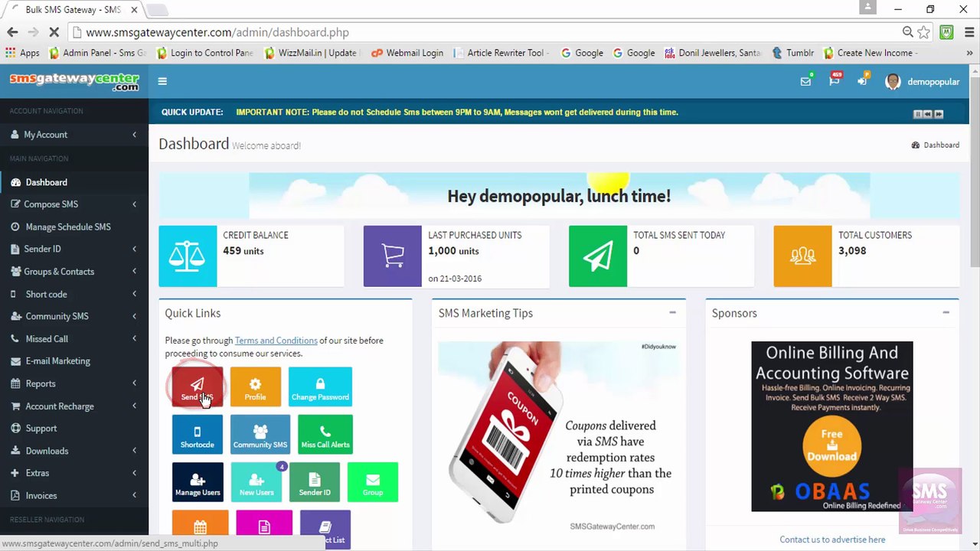Click the browser zoom magnifier icon
The height and width of the screenshot is (551, 980).
[907, 32]
